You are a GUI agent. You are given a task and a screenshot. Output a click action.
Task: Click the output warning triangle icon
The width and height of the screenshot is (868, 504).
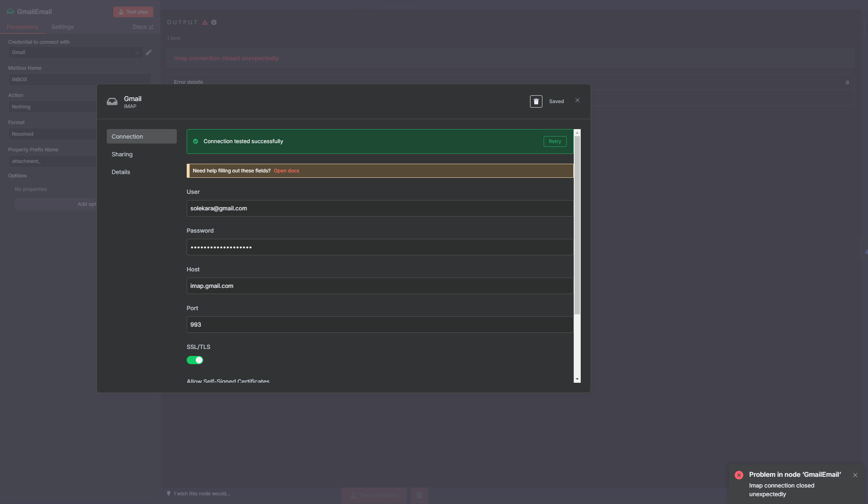(x=205, y=22)
